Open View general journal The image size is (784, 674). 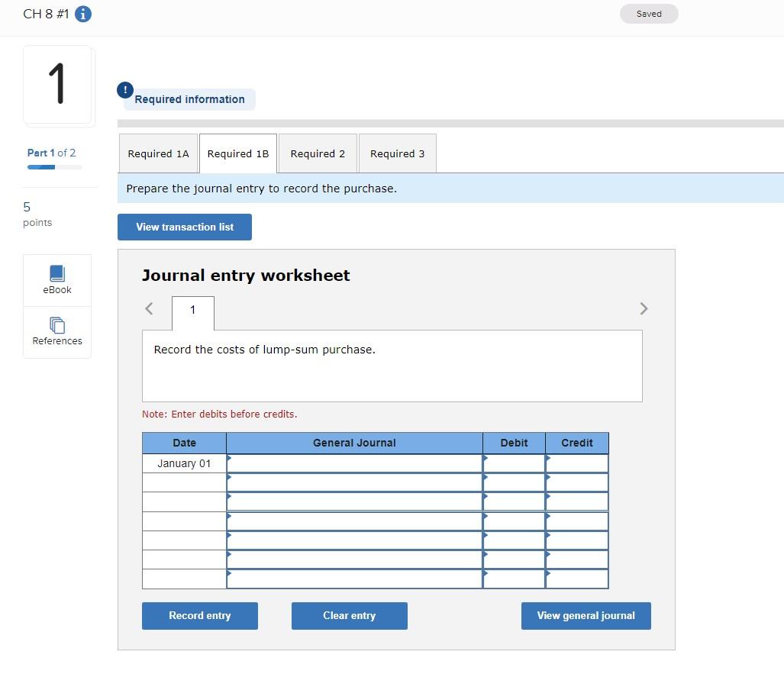[x=586, y=615]
